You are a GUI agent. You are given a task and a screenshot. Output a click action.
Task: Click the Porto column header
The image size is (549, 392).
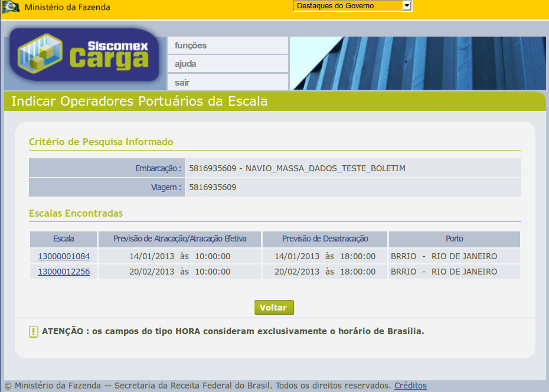[x=454, y=239]
